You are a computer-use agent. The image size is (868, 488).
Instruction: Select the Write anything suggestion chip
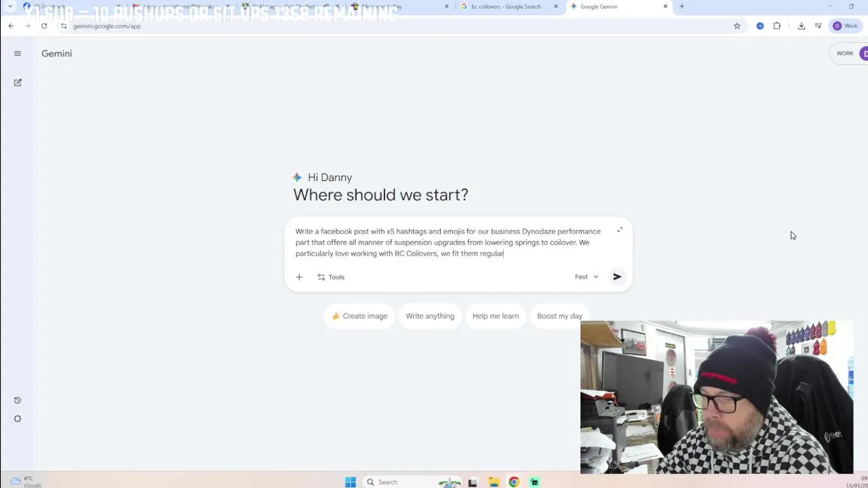tap(430, 316)
